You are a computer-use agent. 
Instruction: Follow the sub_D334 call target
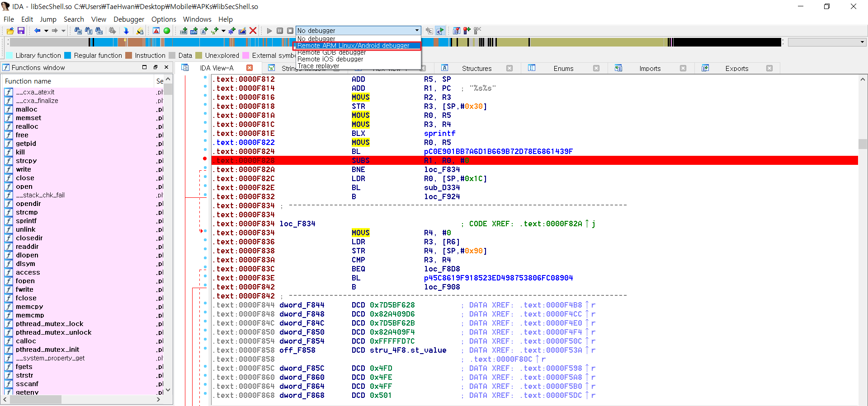[442, 188]
